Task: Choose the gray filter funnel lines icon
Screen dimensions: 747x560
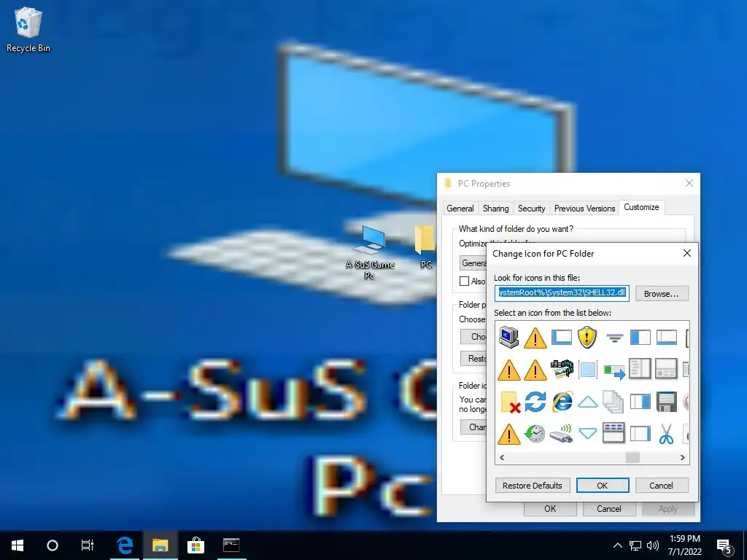Action: tap(614, 338)
